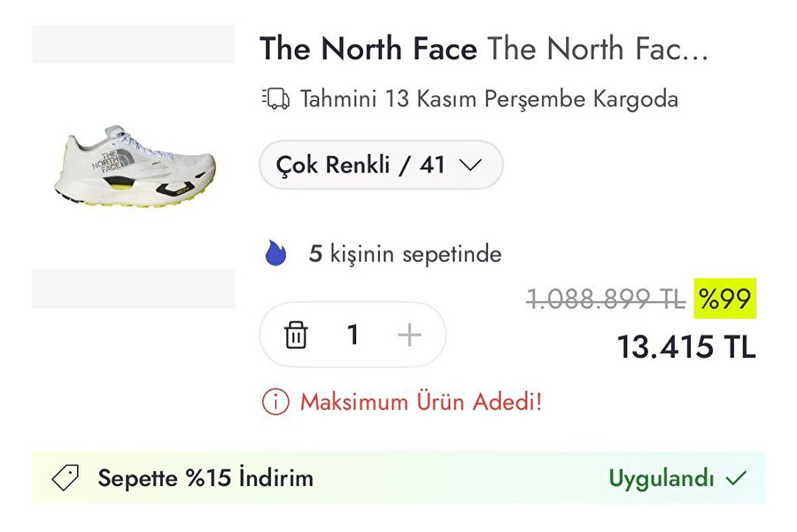Screen dimensions: 797x532
Task: Click the quantity value showing 1
Action: 353,335
